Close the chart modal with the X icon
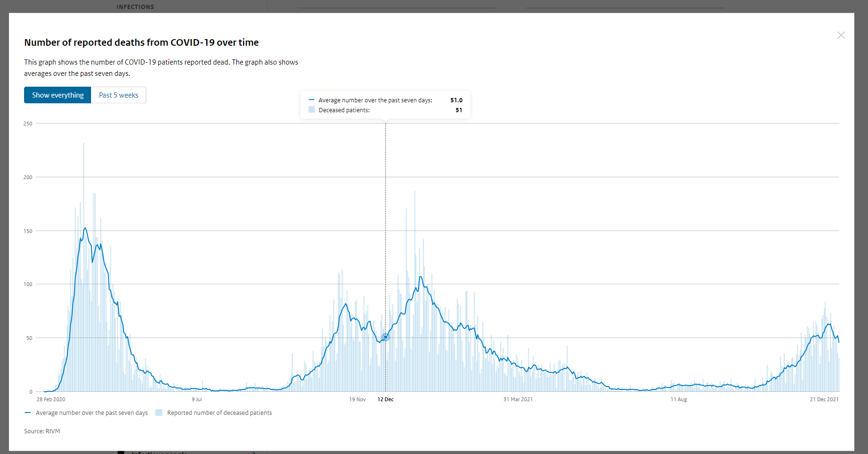This screenshot has width=868, height=454. click(841, 35)
